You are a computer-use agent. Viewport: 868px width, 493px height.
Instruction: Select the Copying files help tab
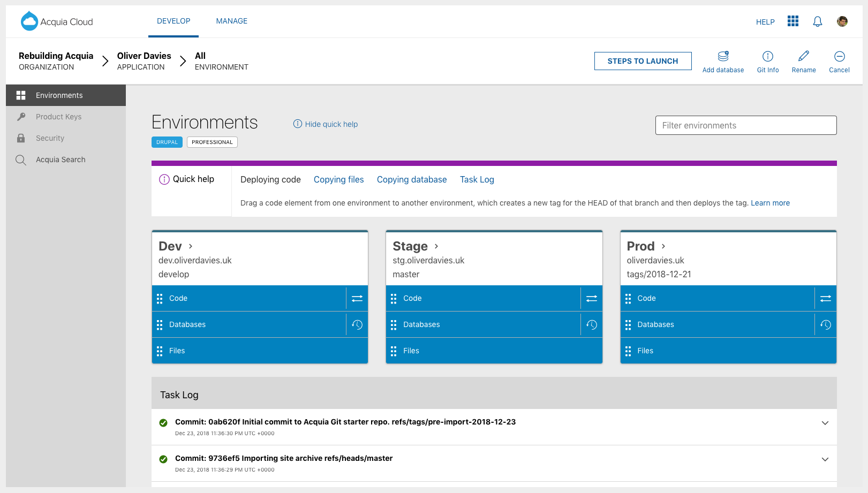pyautogui.click(x=338, y=180)
